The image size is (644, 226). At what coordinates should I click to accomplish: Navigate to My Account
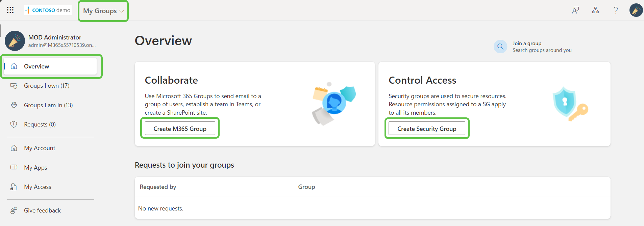pyautogui.click(x=40, y=148)
